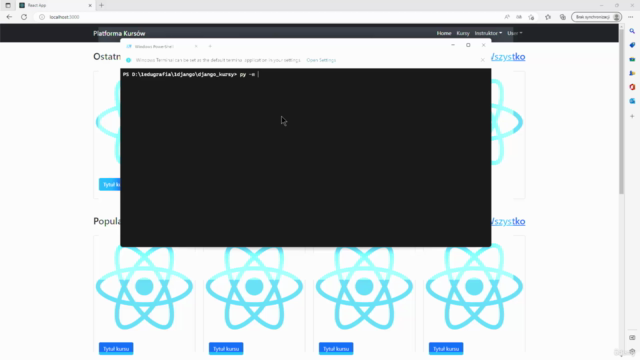
Task: Add this page to favorites star icon
Action: pyautogui.click(x=531, y=17)
